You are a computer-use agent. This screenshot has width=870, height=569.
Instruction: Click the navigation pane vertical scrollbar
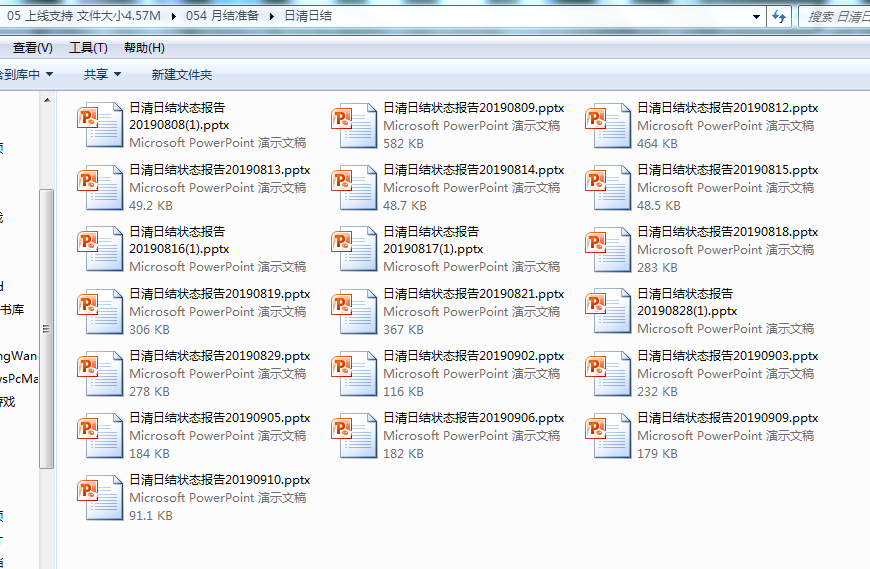(46, 330)
